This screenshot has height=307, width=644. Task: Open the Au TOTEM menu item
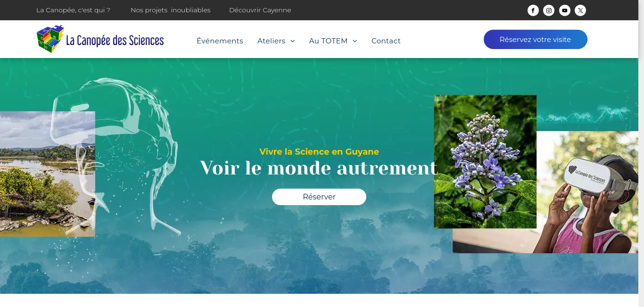click(329, 41)
